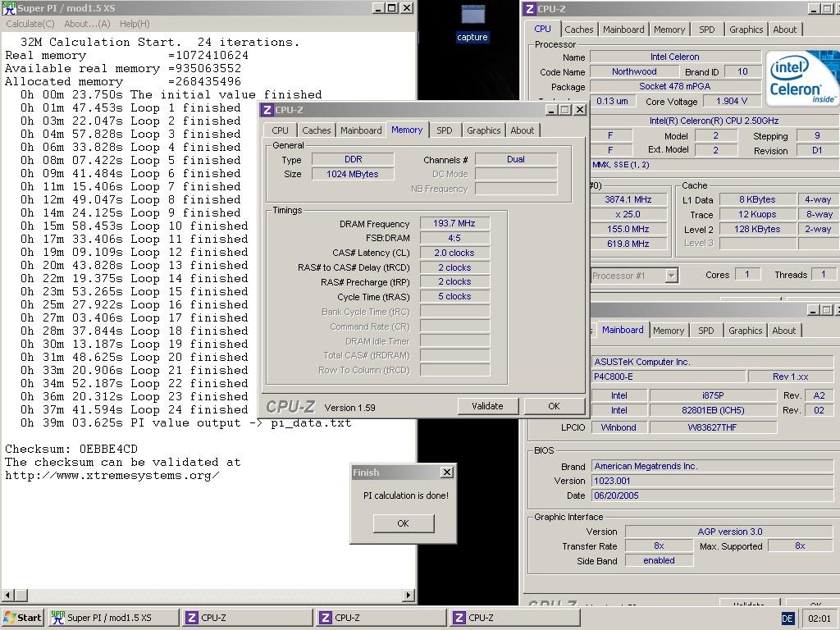Click the DE language indicator in tray
This screenshot has width=840, height=630.
[787, 619]
